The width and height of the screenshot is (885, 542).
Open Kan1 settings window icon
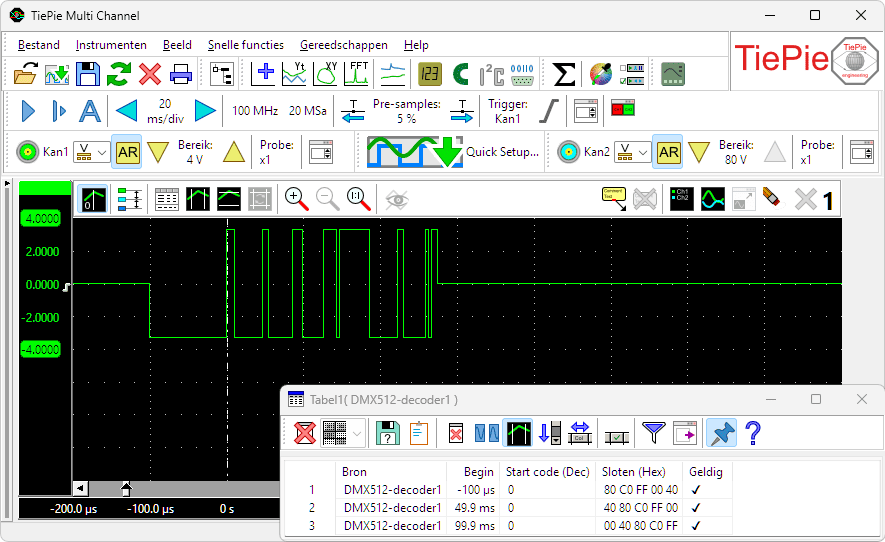(321, 152)
